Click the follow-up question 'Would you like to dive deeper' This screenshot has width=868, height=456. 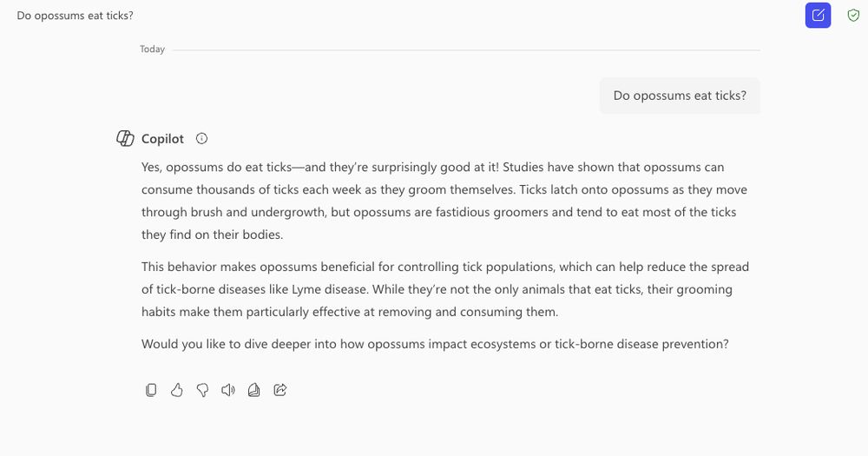[435, 344]
